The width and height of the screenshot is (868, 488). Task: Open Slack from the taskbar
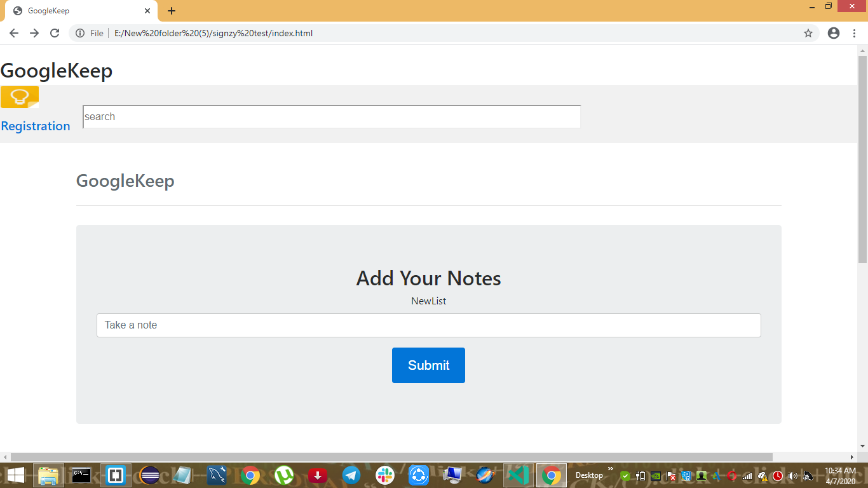(x=385, y=475)
